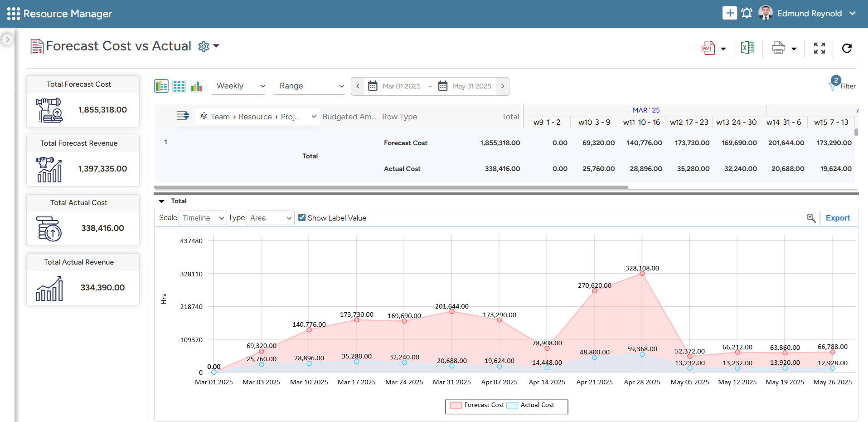Click the 59,368.00 actual data point
Image resolution: width=868 pixels, height=422 pixels.
click(x=642, y=354)
